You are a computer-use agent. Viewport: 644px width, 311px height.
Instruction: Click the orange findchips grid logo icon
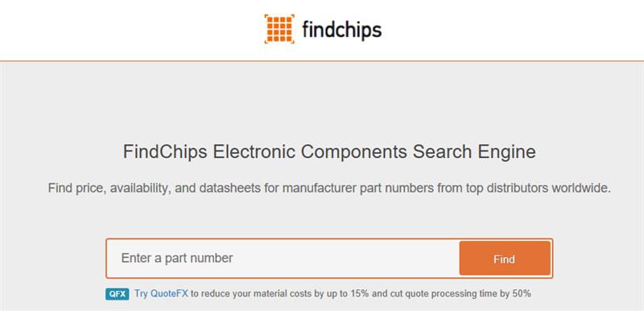click(279, 29)
